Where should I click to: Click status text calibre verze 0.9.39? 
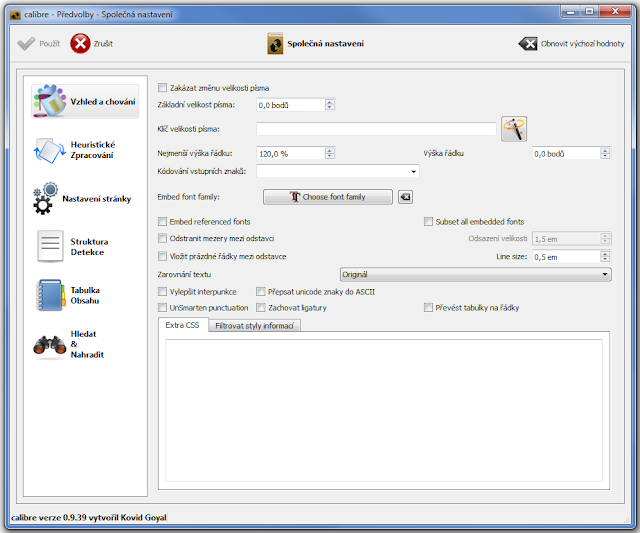(x=89, y=517)
